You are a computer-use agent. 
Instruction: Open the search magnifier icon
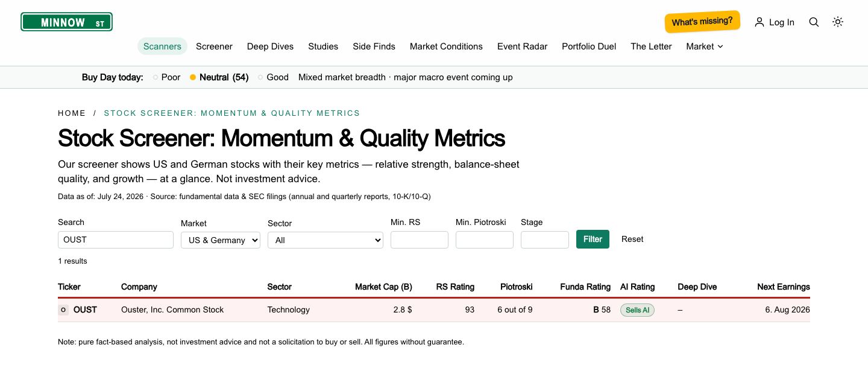pyautogui.click(x=814, y=22)
